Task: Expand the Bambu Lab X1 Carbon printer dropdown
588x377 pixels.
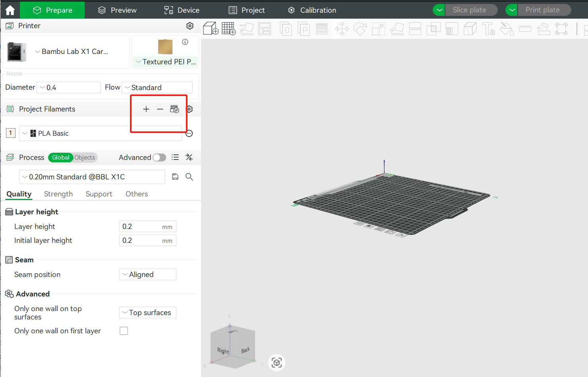Action: click(x=72, y=52)
